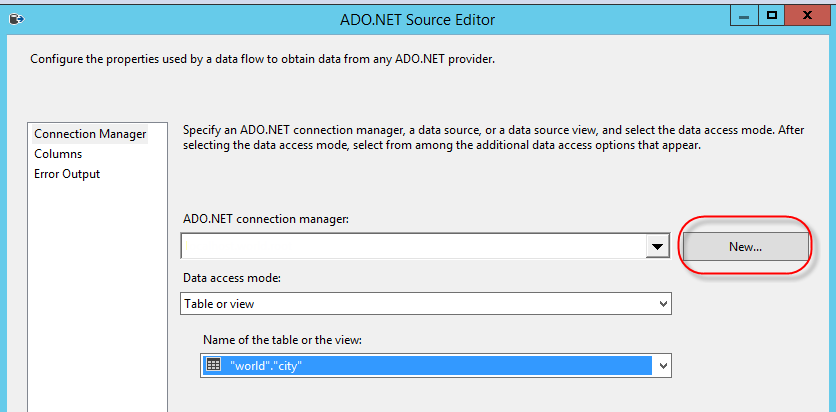Click the "ADO.NET connection manager:" label

[x=265, y=219]
